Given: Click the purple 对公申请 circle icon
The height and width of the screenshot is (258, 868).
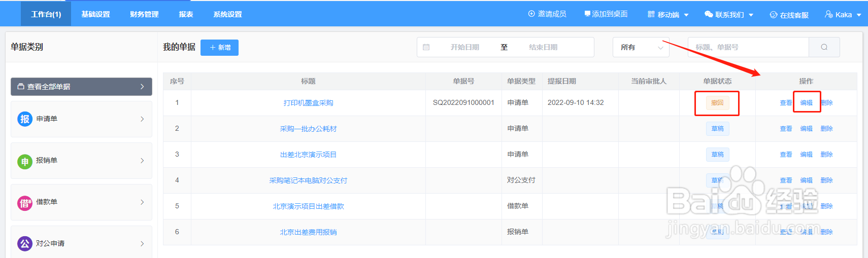Looking at the screenshot, I should [25, 244].
